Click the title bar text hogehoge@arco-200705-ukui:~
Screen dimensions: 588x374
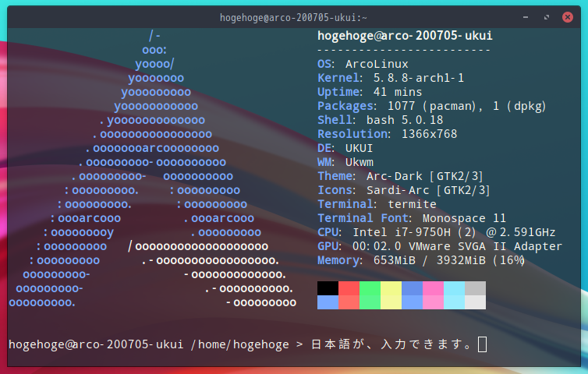coord(293,18)
